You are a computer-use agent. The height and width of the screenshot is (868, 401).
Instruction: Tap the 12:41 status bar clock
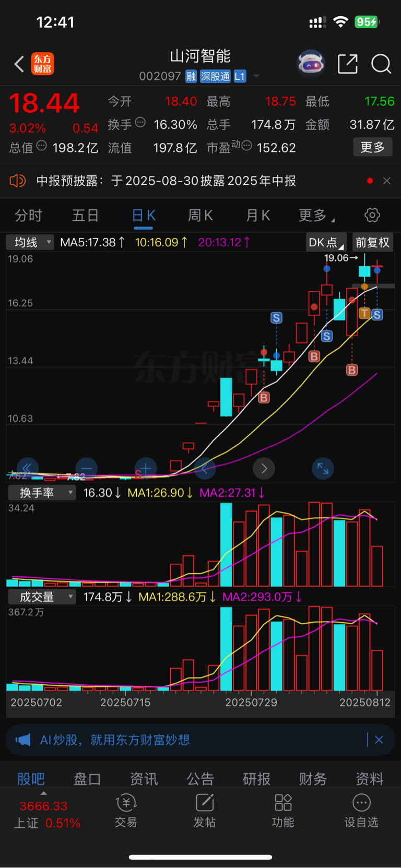[55, 22]
